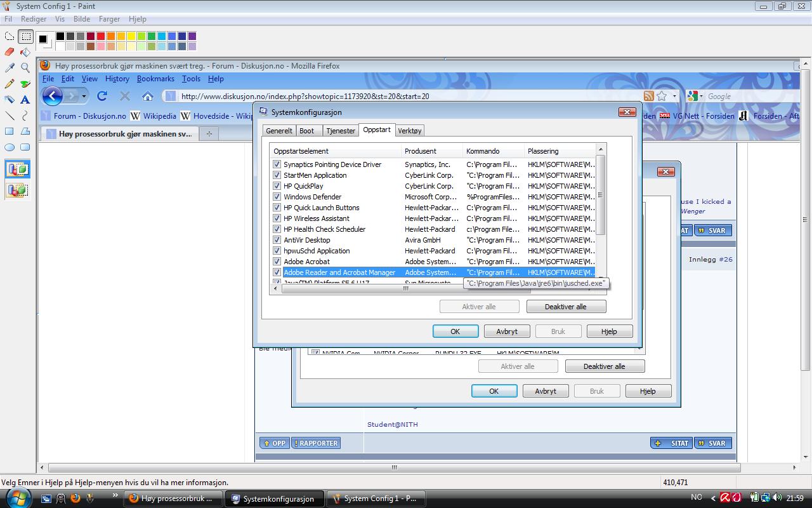Choose the Eraser tool in Paint
The width and height of the screenshot is (812, 508).
click(x=10, y=52)
